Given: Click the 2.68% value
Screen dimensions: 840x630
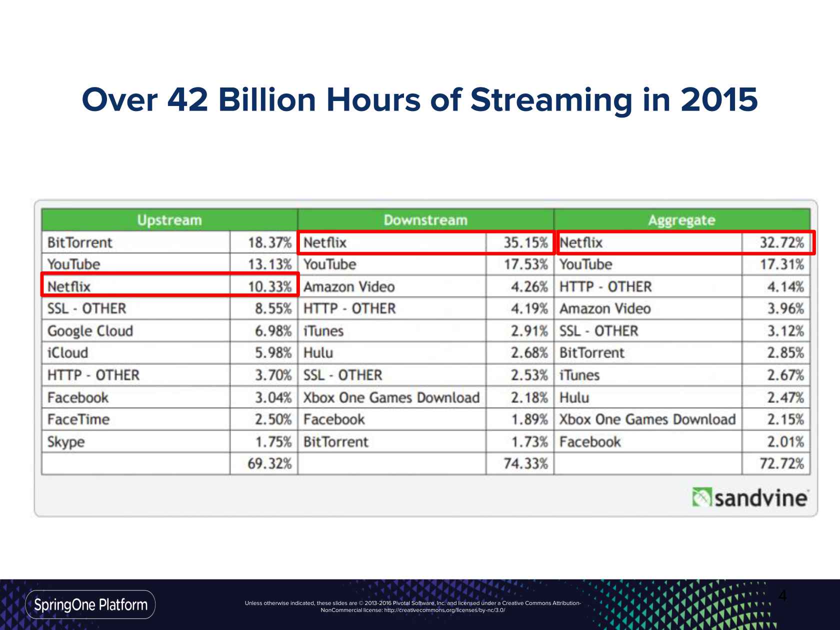Looking at the screenshot, I should (529, 353).
